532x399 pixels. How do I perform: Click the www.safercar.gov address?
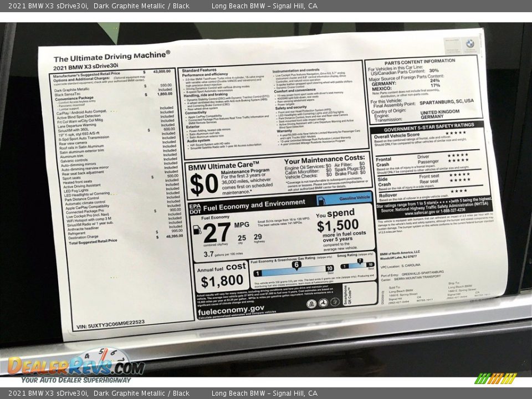(x=421, y=213)
